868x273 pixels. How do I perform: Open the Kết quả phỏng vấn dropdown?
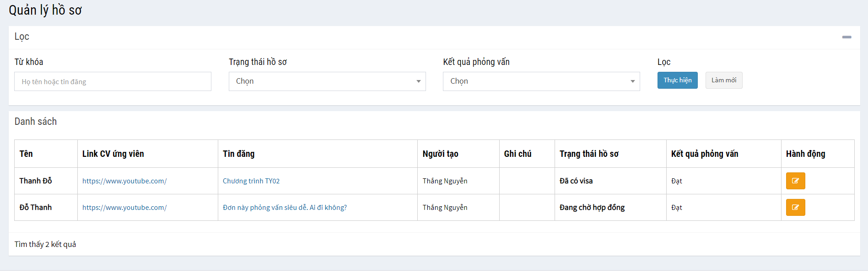pyautogui.click(x=541, y=81)
